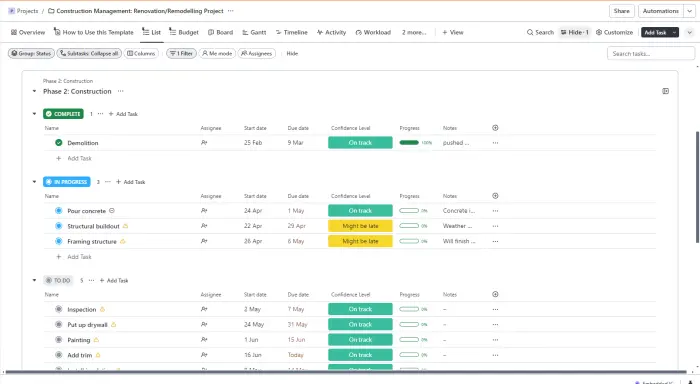
Task: Open the Add Task dropdown arrow
Action: tap(674, 33)
